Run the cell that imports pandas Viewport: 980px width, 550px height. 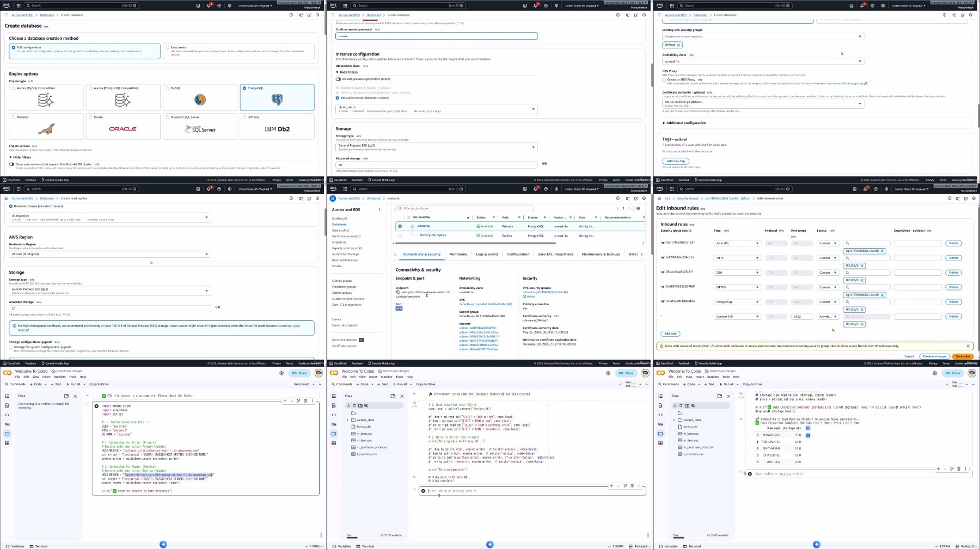click(96, 406)
